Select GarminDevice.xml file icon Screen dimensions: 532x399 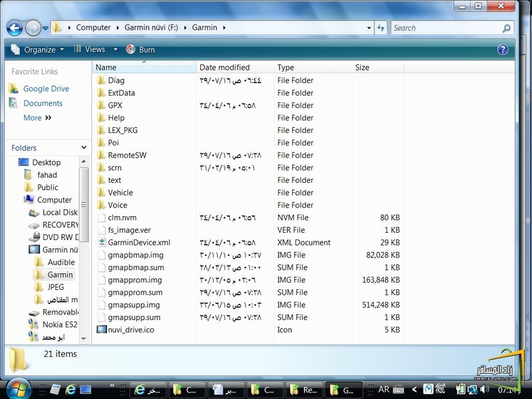point(102,242)
